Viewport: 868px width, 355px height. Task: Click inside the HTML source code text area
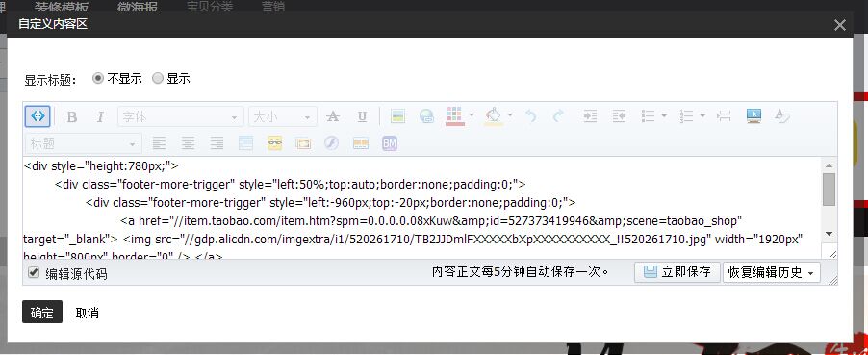[x=422, y=208]
